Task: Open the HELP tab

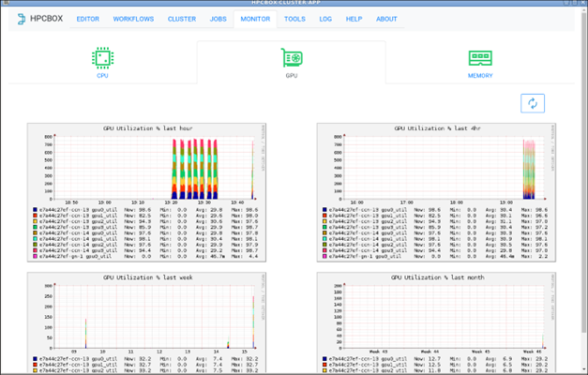Action: point(354,19)
